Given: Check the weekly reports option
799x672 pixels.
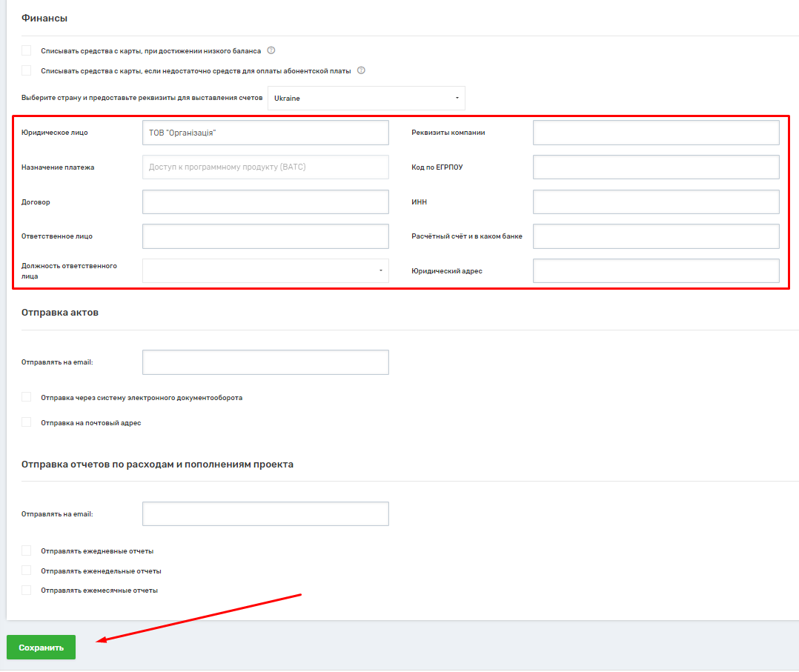Looking at the screenshot, I should click(27, 570).
